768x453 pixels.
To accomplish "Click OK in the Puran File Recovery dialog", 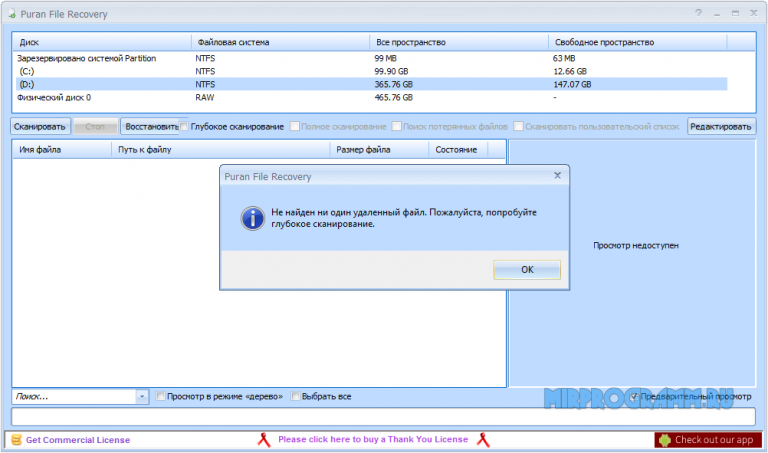I will point(527,270).
